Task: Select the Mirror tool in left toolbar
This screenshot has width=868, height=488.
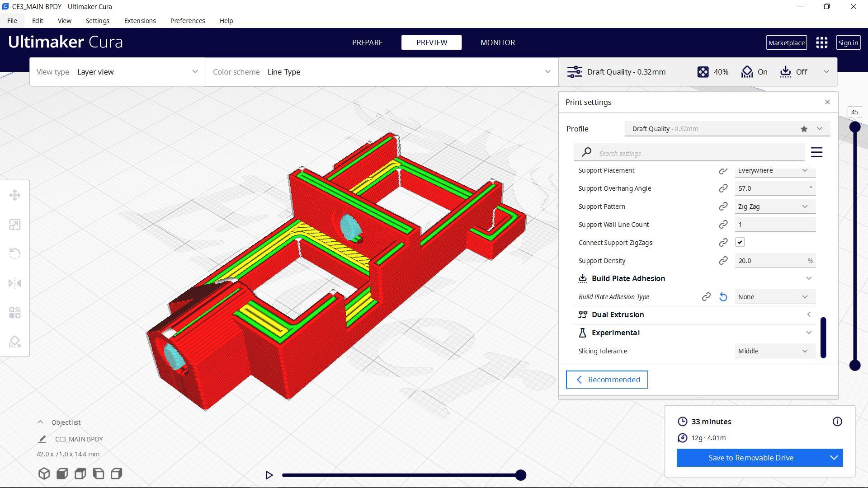Action: click(14, 283)
